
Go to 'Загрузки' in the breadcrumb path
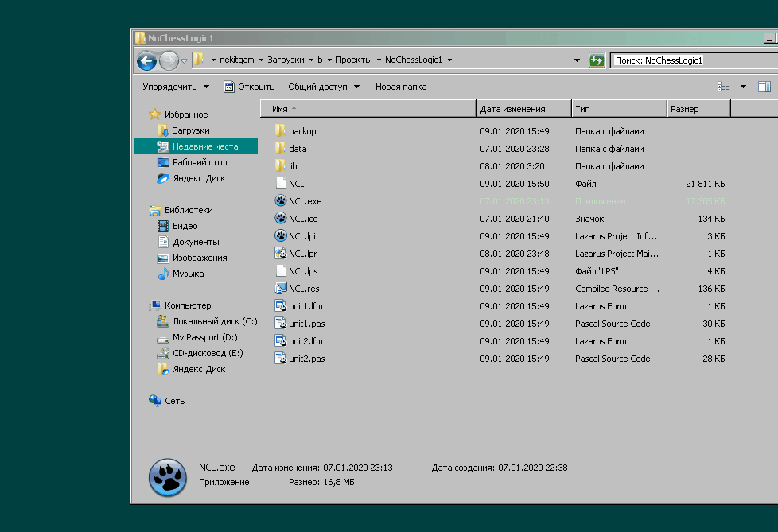point(286,60)
